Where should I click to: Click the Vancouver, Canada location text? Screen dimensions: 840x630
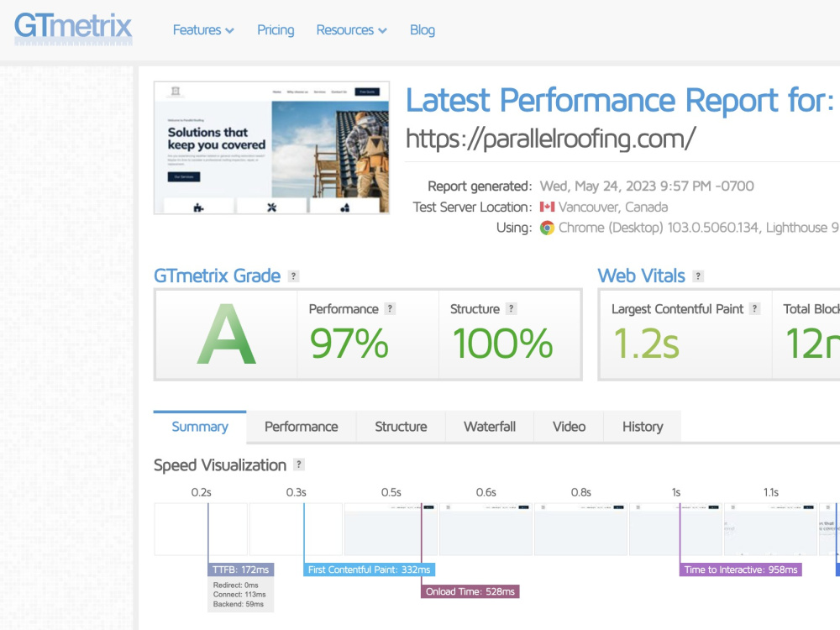(613, 207)
